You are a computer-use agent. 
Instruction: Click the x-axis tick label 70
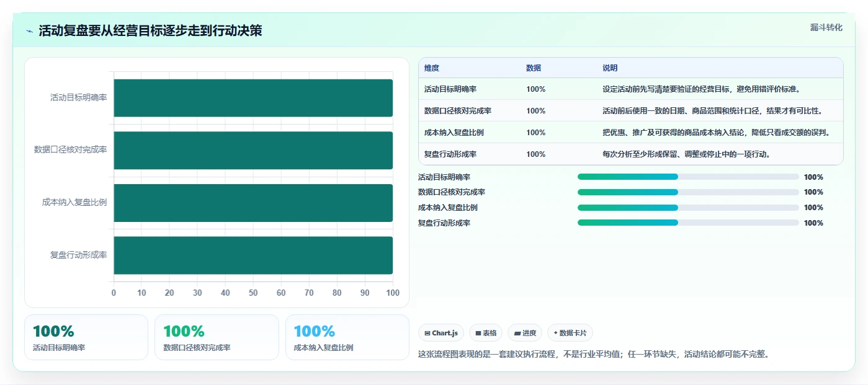tap(309, 293)
